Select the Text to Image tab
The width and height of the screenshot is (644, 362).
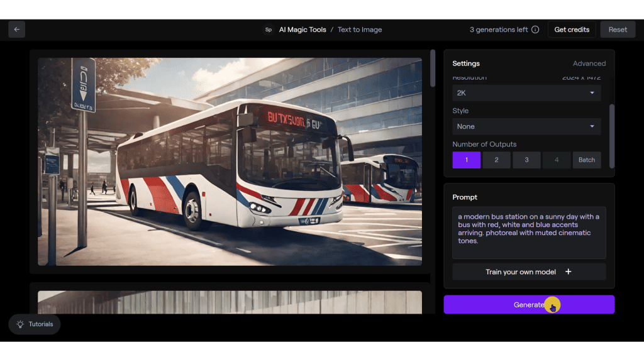tap(359, 29)
